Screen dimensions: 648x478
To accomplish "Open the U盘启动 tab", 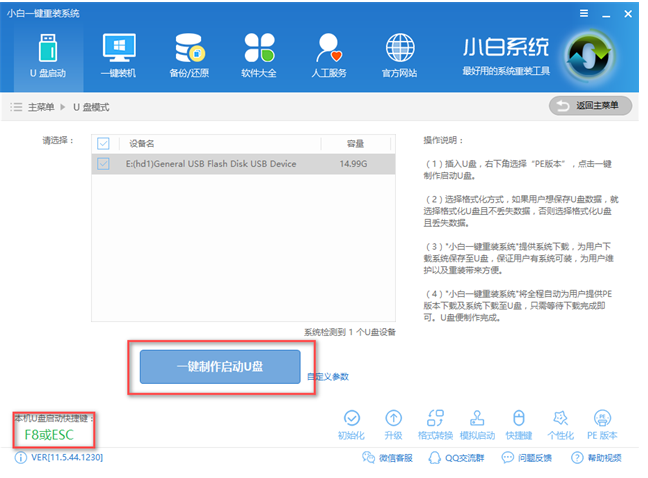I will pos(48,56).
